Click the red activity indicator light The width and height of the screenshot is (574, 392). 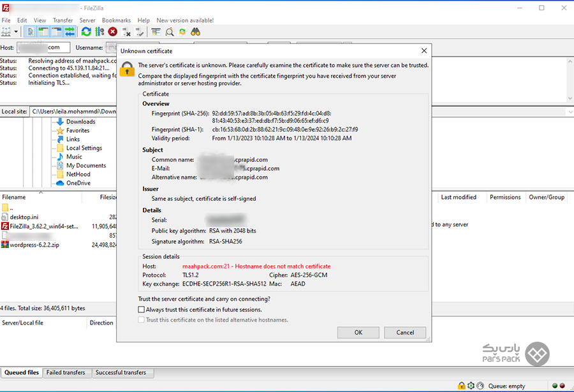coord(563,386)
